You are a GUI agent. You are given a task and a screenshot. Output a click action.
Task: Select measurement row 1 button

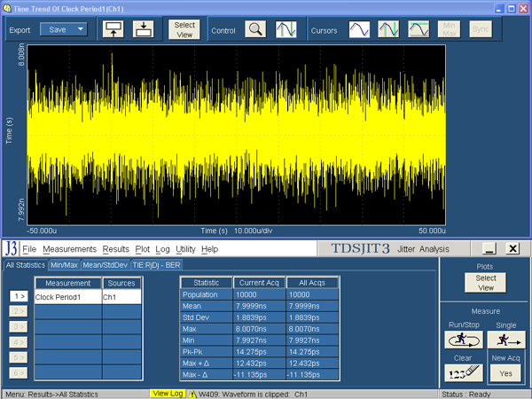[19, 297]
